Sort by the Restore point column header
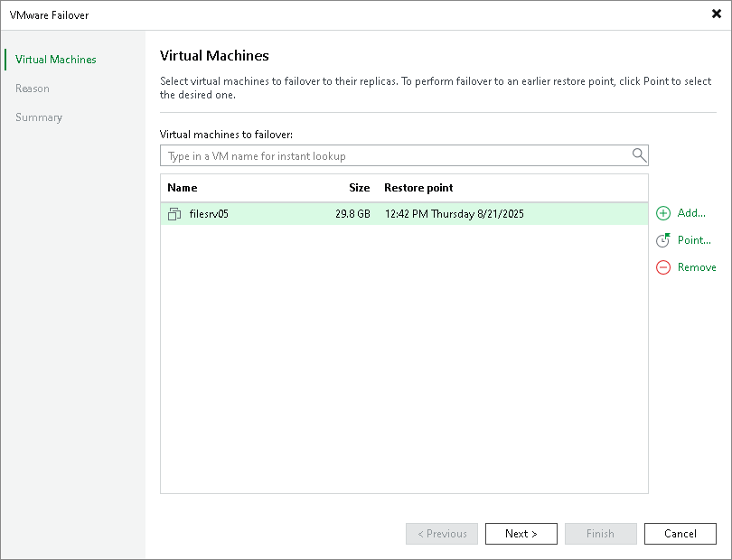The image size is (732, 560). coord(418,188)
